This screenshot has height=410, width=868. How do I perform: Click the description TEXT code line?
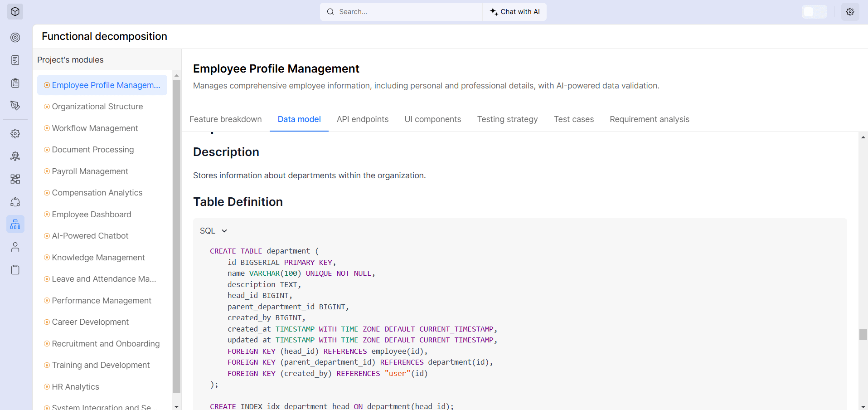pos(264,285)
